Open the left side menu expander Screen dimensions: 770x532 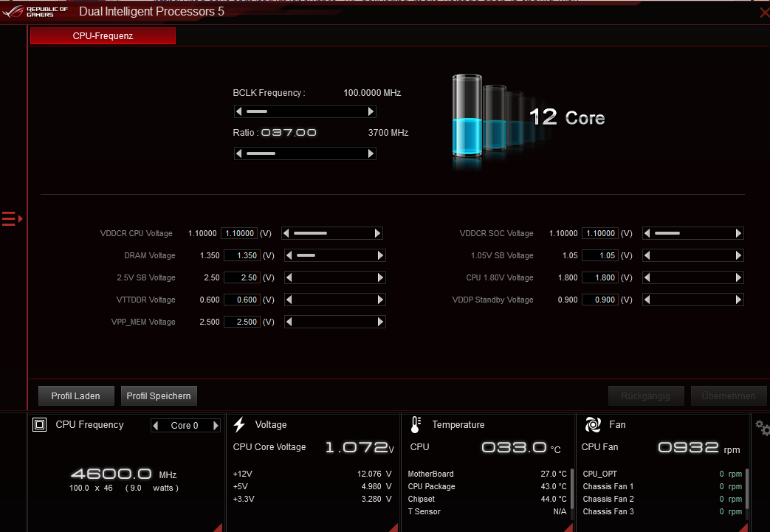point(13,218)
